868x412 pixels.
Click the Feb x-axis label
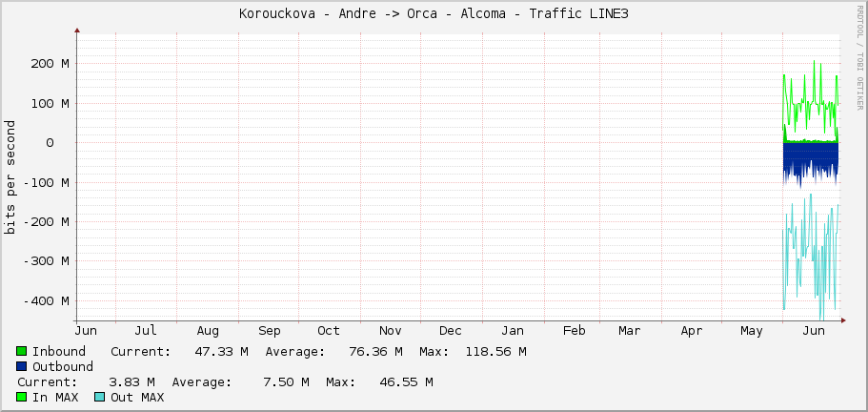[574, 331]
